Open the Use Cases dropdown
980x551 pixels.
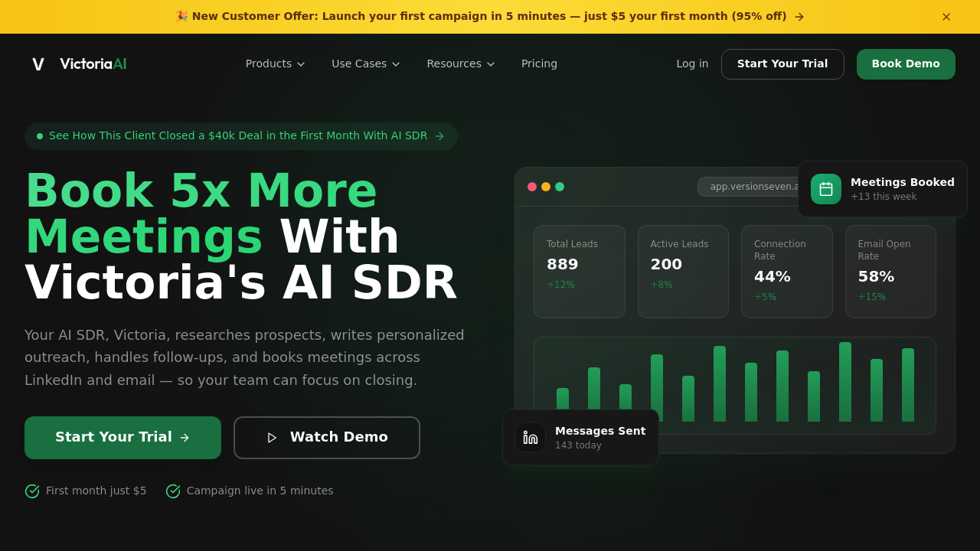point(365,64)
